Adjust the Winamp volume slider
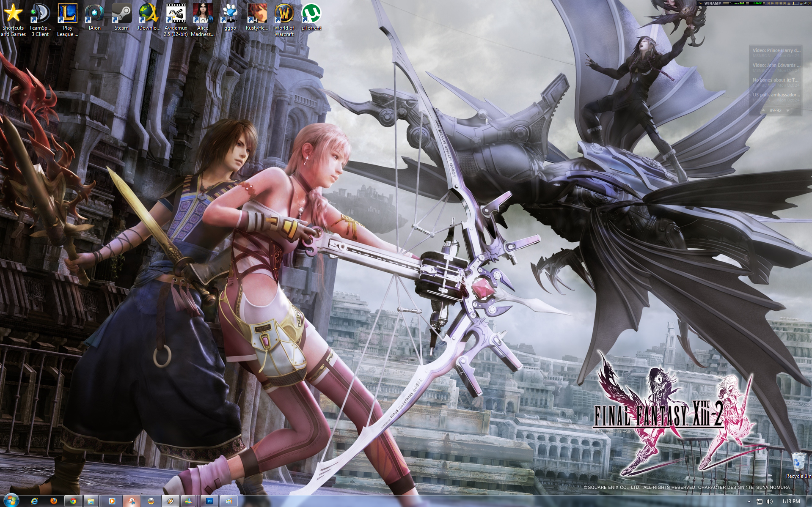The height and width of the screenshot is (507, 812). 795,3
